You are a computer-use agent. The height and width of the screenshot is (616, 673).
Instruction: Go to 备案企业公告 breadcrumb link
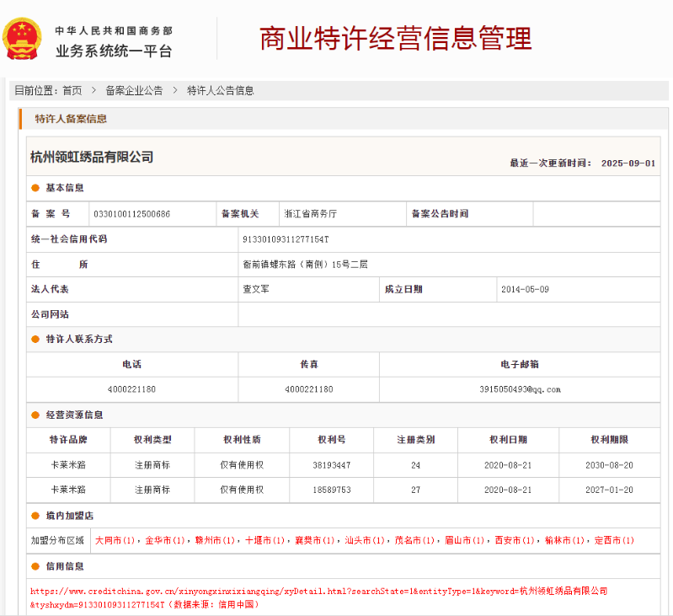coord(134,90)
